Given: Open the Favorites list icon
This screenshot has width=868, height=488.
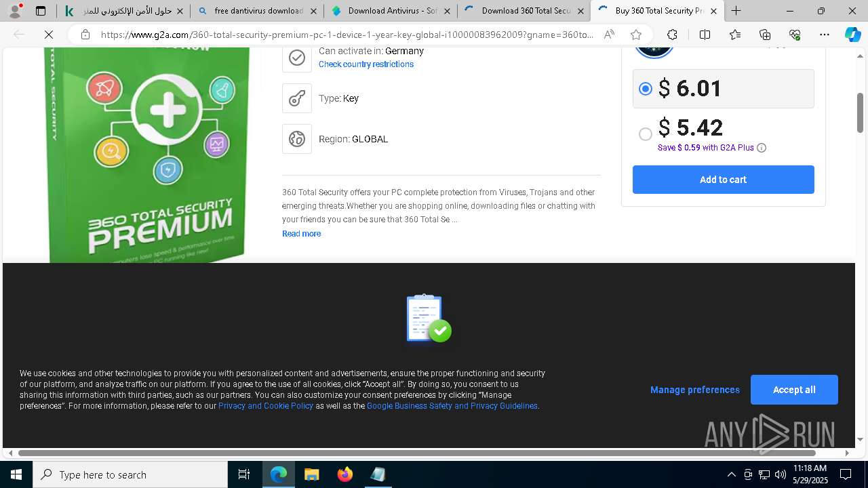Looking at the screenshot, I should [735, 35].
